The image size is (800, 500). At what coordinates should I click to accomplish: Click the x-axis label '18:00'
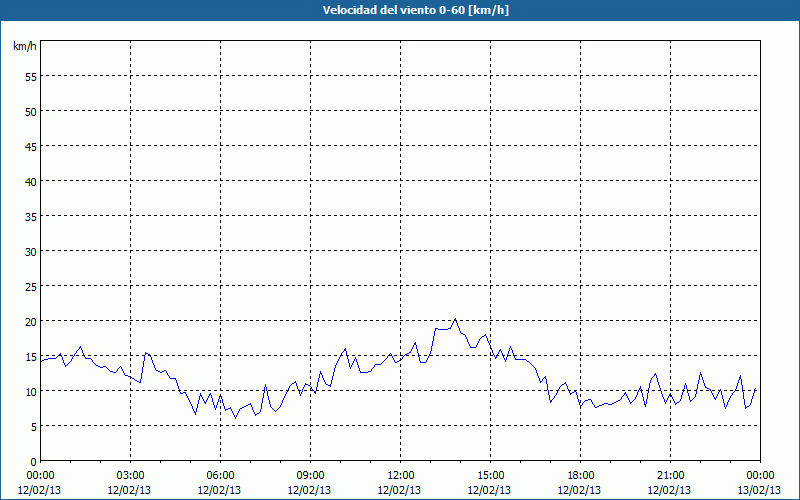click(580, 476)
